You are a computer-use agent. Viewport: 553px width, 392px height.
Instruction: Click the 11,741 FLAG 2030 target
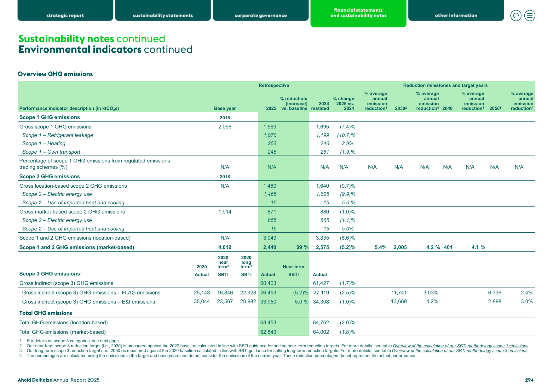(399, 293)
